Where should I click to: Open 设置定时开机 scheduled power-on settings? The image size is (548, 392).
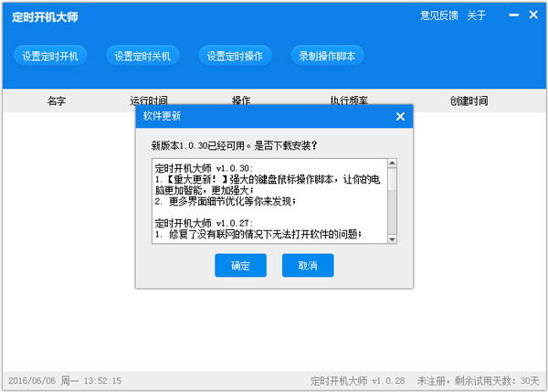pyautogui.click(x=51, y=56)
